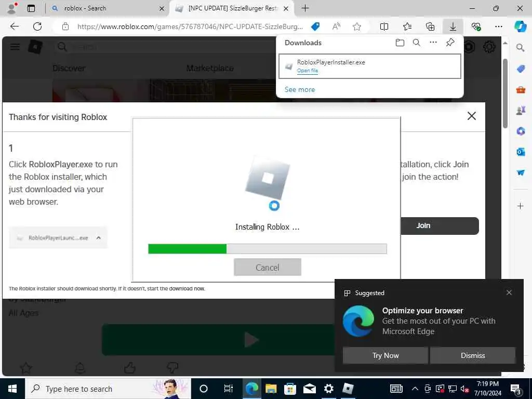Click the page vertical scrollbar

tap(505, 94)
